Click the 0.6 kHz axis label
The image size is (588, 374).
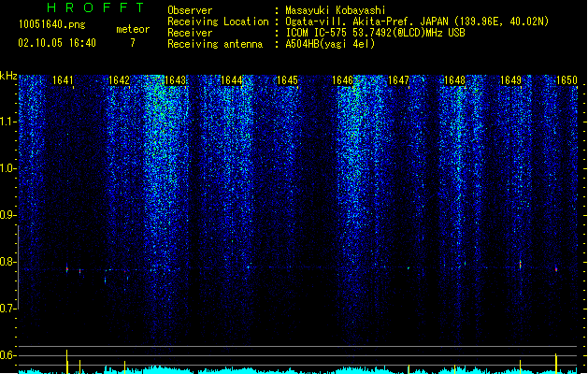click(7, 355)
